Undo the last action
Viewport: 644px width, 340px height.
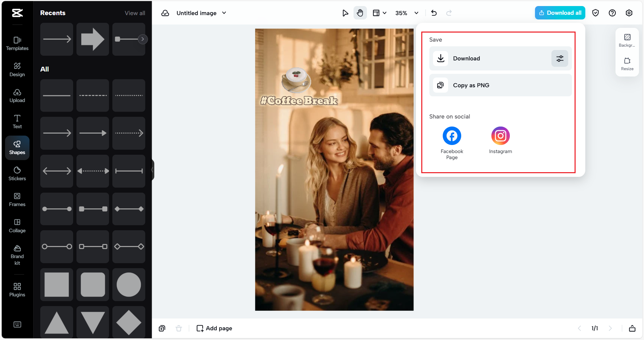click(434, 13)
